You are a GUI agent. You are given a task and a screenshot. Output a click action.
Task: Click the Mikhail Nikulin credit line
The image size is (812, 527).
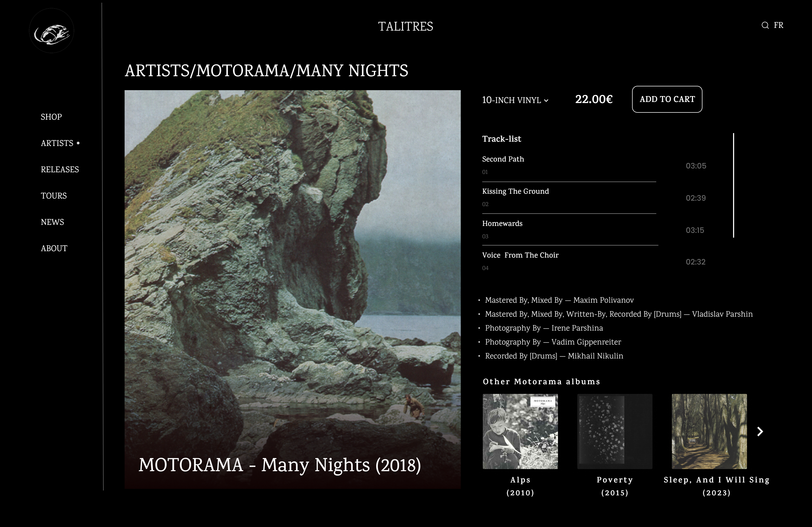(x=554, y=356)
